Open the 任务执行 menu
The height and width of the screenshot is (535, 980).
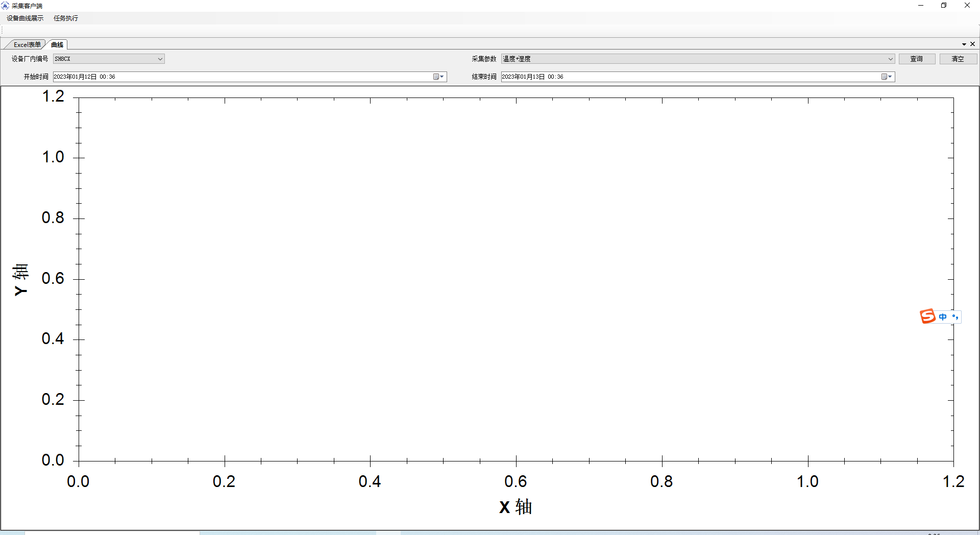[66, 18]
